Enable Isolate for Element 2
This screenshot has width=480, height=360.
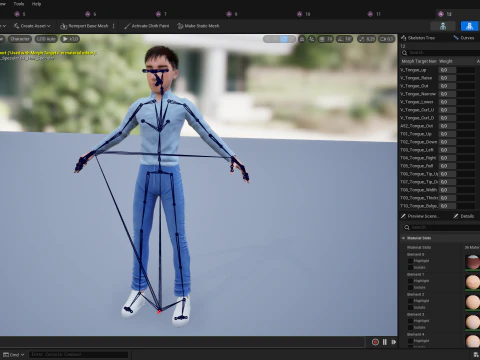(411, 308)
